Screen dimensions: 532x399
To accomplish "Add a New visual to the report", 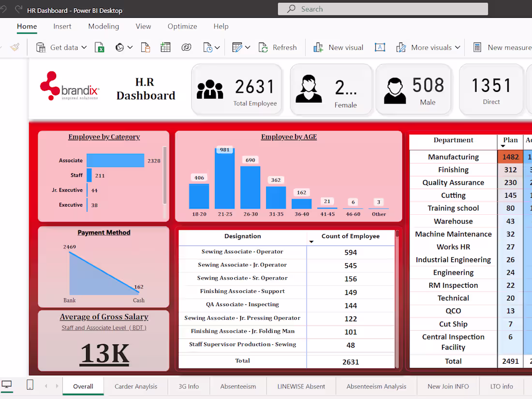I will pos(339,47).
